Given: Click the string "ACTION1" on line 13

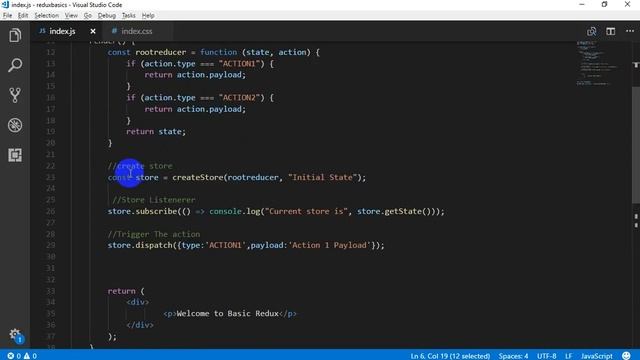Looking at the screenshot, I should click(239, 64).
